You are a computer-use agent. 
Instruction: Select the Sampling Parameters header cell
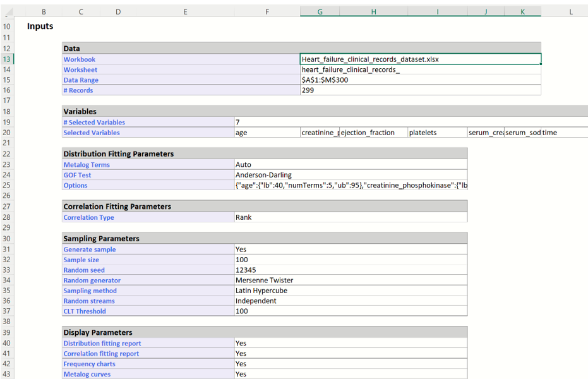101,238
